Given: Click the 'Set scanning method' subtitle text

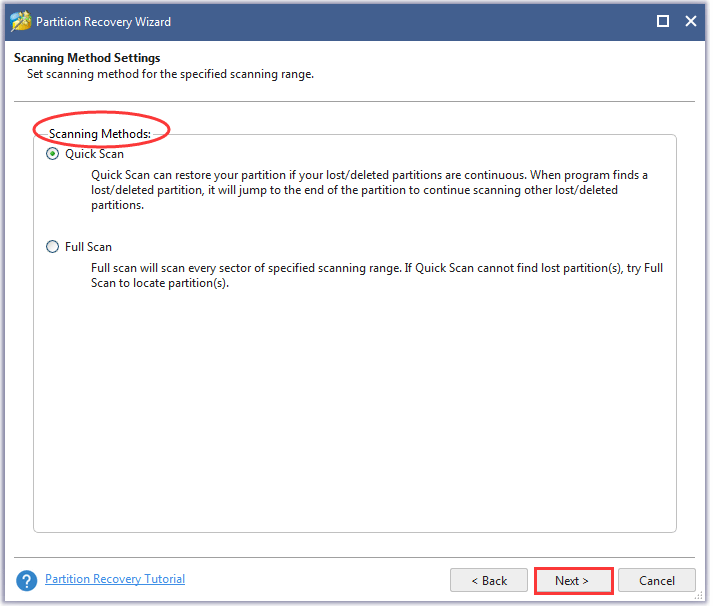Looking at the screenshot, I should pyautogui.click(x=171, y=74).
